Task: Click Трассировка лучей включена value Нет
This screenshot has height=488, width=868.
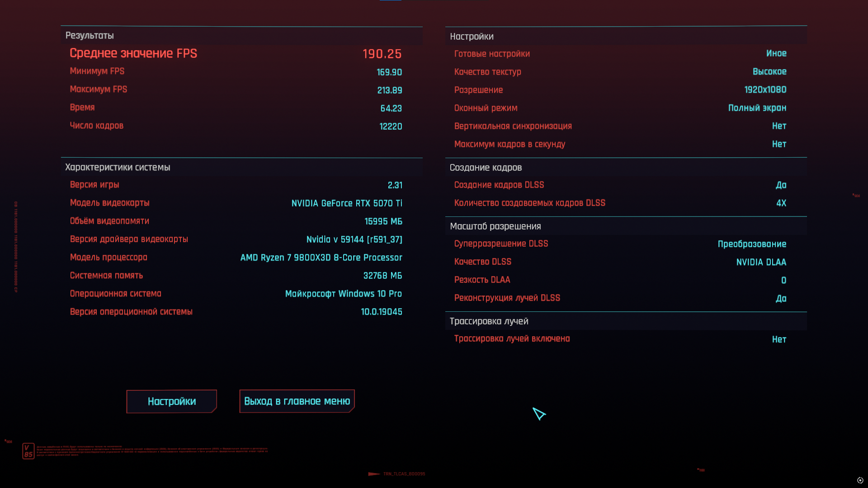Action: pos(778,339)
